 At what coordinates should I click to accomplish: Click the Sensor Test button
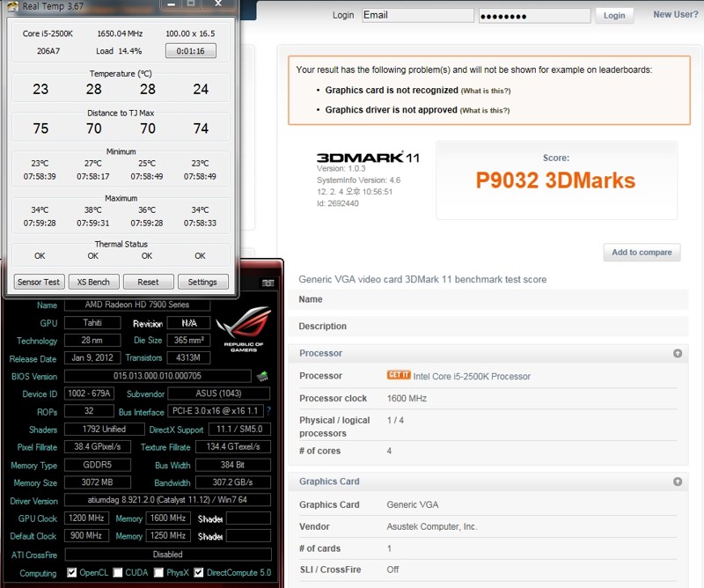point(39,282)
